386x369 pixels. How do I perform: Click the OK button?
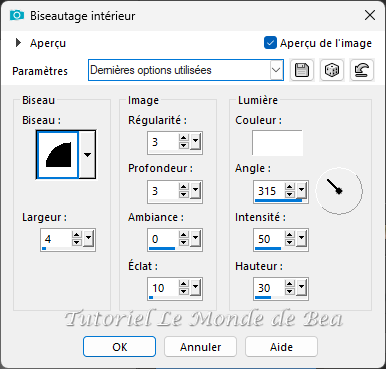[x=119, y=347]
